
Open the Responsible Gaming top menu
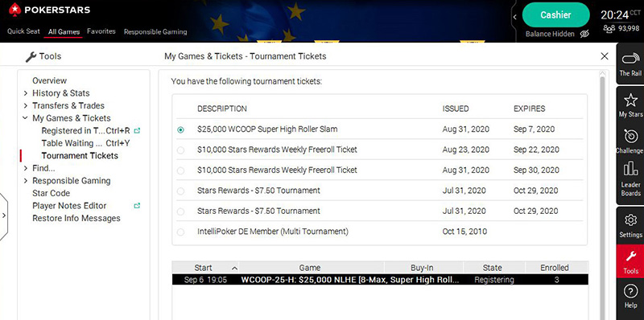(155, 31)
